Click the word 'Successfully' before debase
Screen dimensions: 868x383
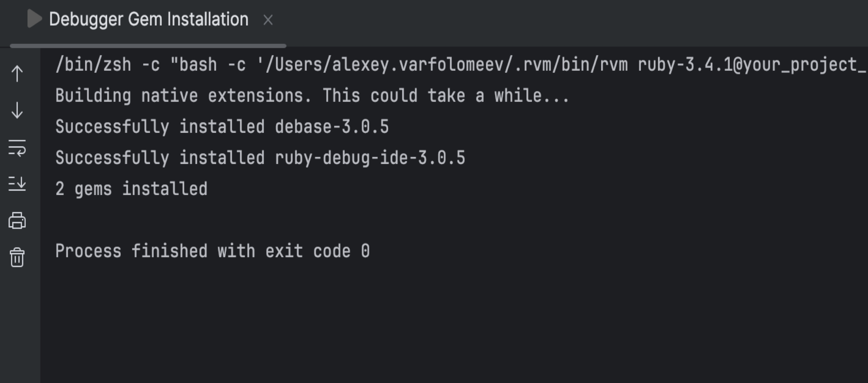pyautogui.click(x=112, y=127)
